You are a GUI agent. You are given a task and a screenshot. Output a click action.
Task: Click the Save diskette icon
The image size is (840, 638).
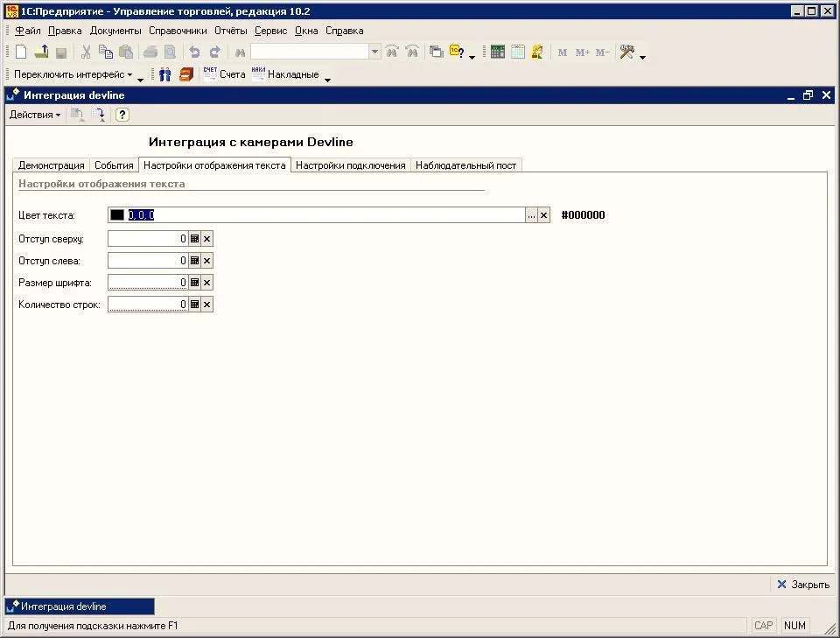(61, 53)
